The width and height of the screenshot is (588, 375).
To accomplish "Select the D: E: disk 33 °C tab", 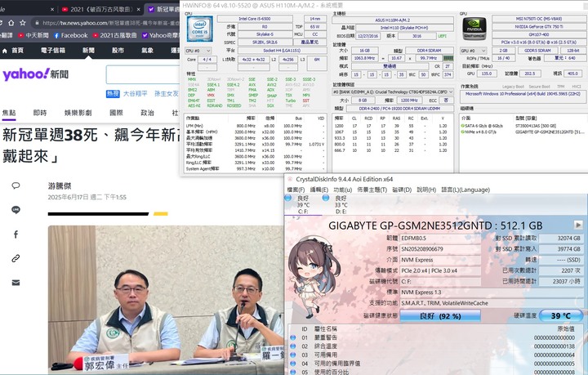I will tap(341, 205).
